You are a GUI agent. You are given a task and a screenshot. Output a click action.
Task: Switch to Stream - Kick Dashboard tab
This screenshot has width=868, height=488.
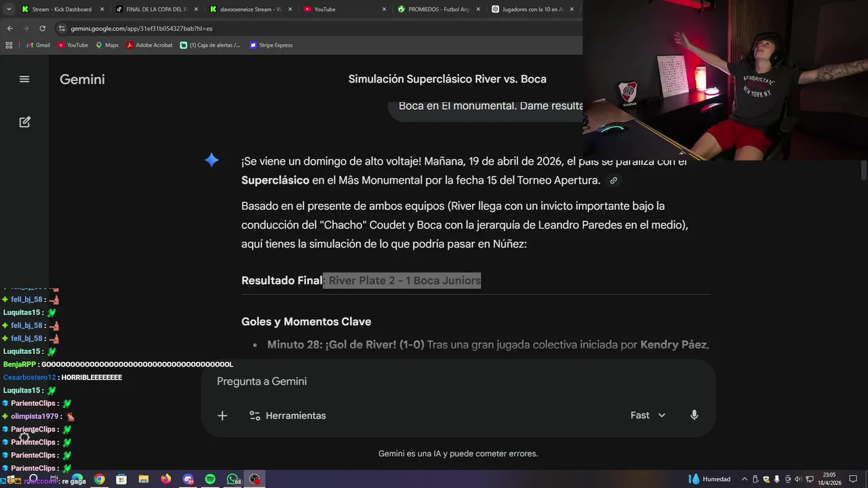click(62, 9)
